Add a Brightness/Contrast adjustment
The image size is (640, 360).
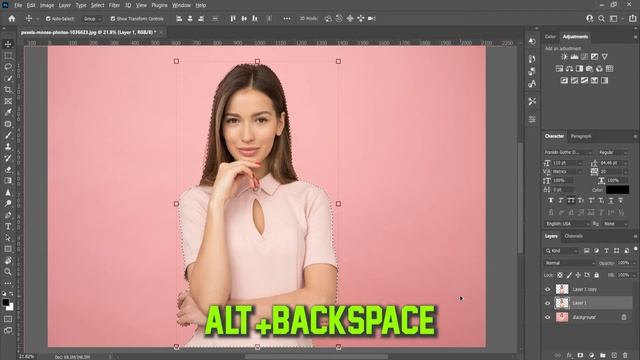tap(564, 57)
